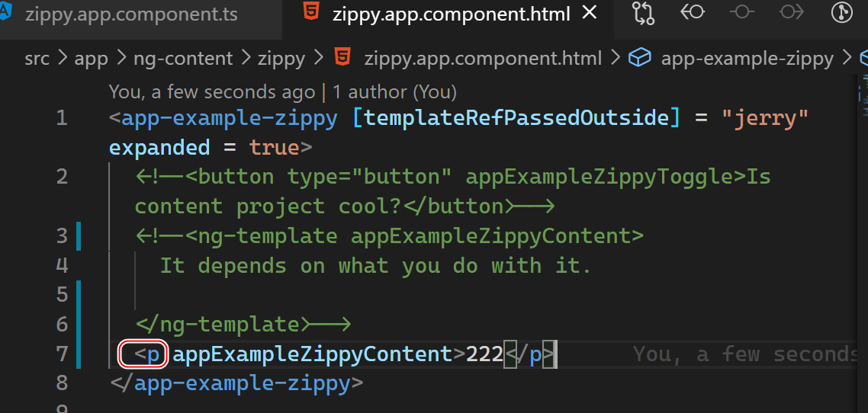This screenshot has height=413, width=868.
Task: Switch to the zippy.app.component.ts tab
Action: pos(130,14)
